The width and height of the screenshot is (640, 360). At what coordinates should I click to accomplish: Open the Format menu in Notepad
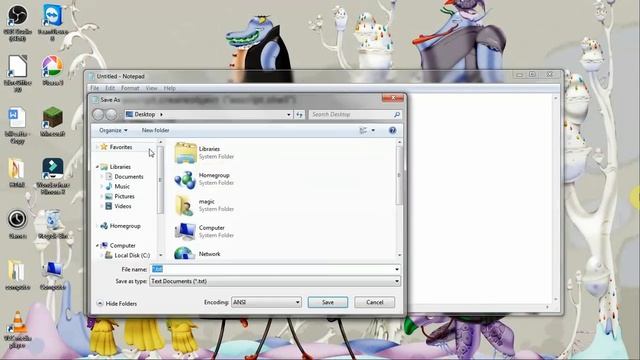130,88
